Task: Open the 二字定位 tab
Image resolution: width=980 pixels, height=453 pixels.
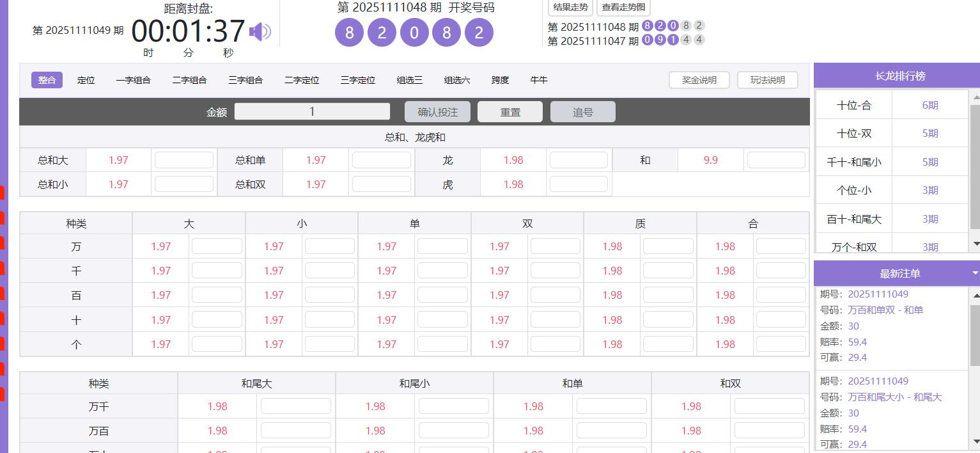Action: pyautogui.click(x=301, y=79)
